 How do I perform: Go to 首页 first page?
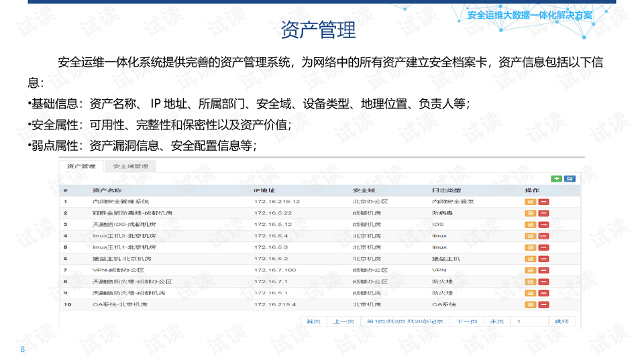[313, 321]
